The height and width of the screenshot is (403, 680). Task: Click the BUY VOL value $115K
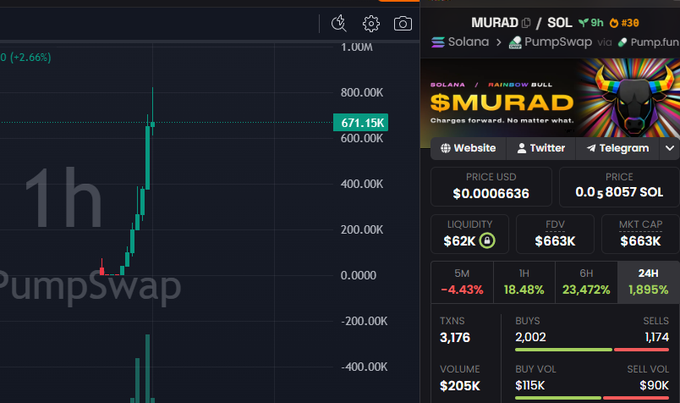530,385
